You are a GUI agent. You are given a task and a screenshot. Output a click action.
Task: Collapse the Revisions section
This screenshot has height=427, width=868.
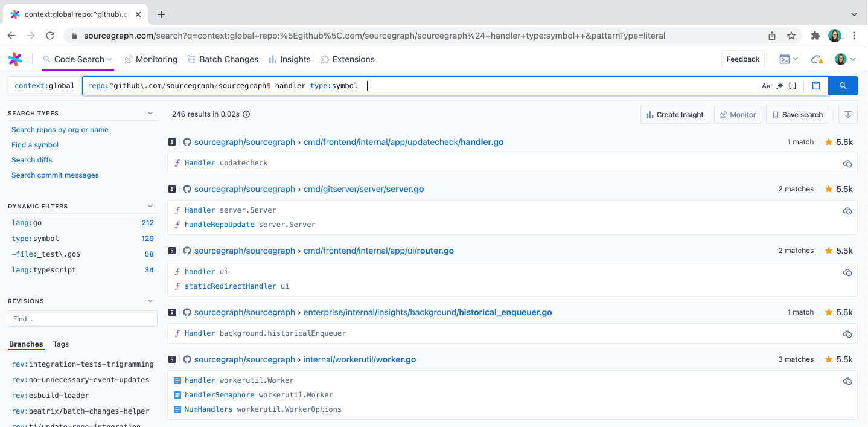tap(150, 301)
